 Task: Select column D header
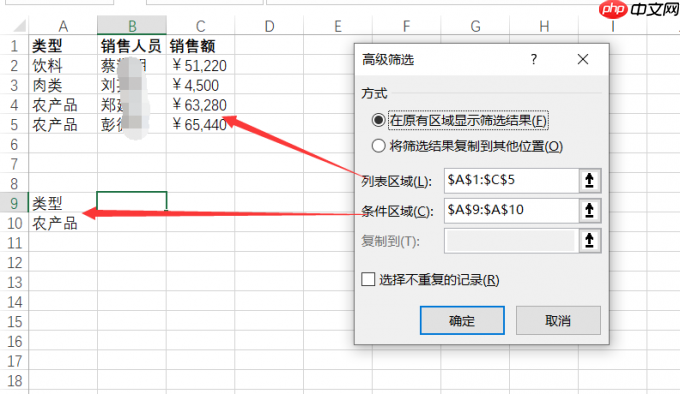click(269, 26)
